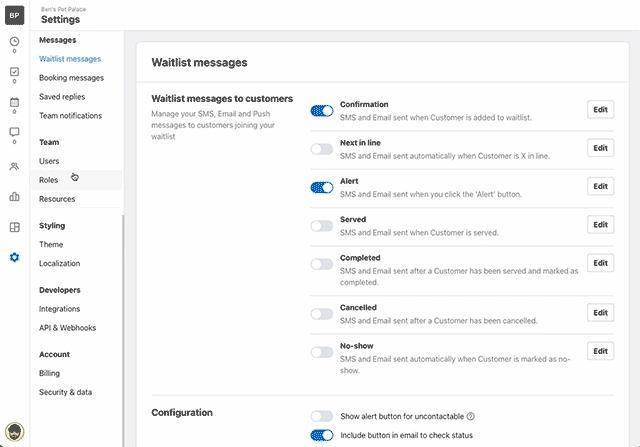
Task: Open Team notifications settings
Action: pos(70,116)
